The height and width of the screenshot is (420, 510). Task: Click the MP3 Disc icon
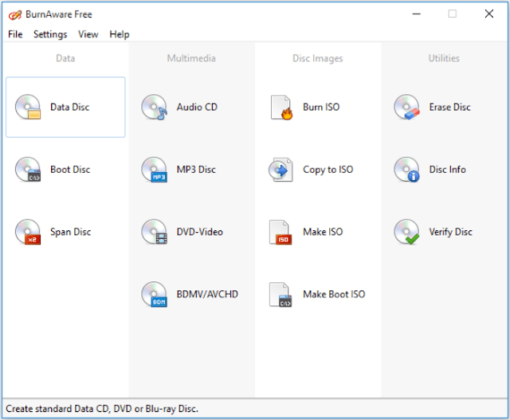click(x=154, y=170)
